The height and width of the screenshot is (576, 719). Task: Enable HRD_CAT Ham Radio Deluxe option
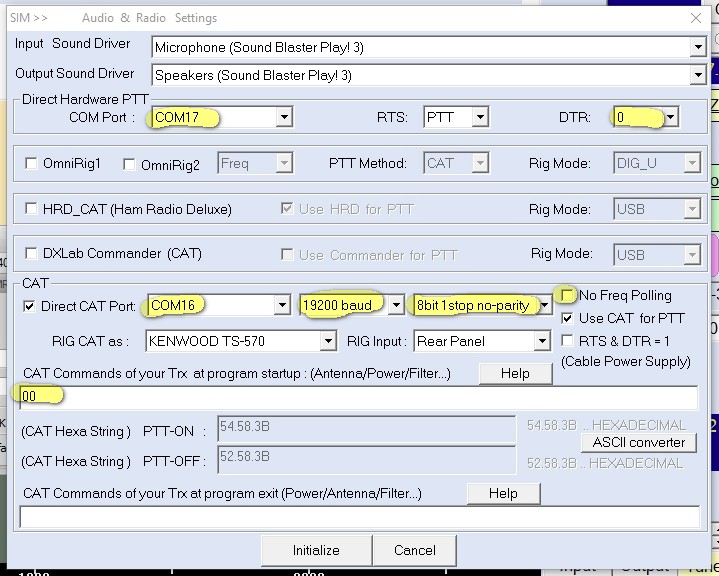[32, 209]
